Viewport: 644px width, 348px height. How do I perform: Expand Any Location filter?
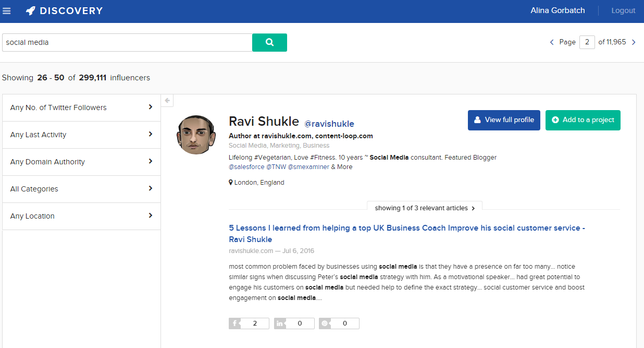click(x=82, y=216)
